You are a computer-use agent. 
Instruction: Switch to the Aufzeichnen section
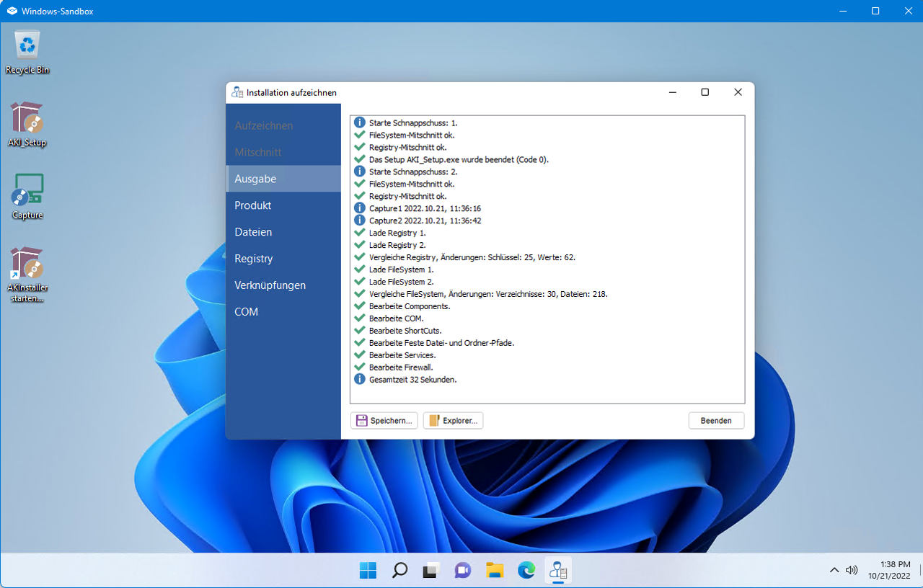pos(283,125)
